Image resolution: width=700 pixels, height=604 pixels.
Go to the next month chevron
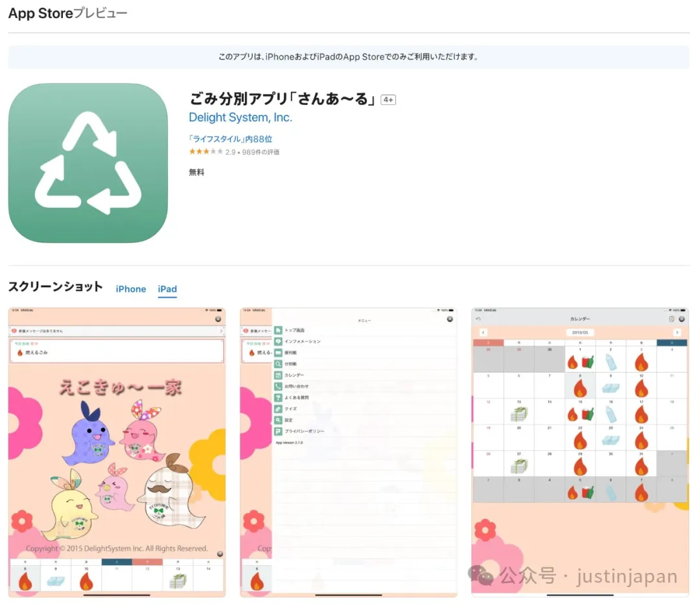point(677,332)
